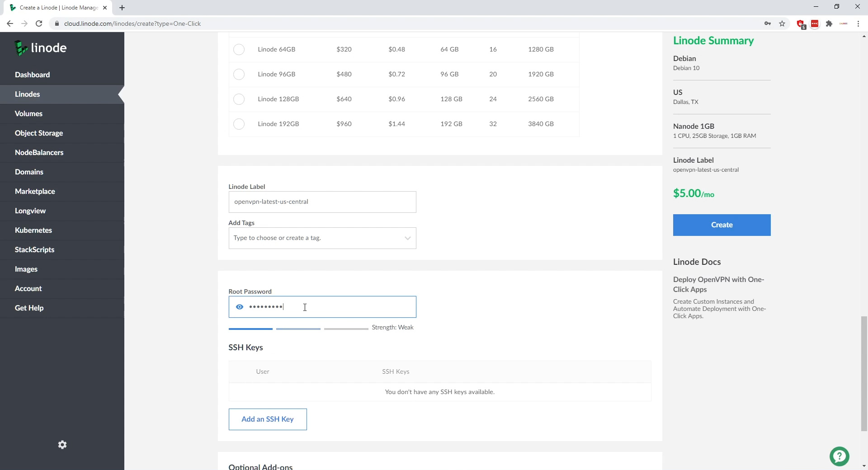This screenshot has height=470, width=868.
Task: Click the scrollbar down arrow
Action: tap(864, 466)
